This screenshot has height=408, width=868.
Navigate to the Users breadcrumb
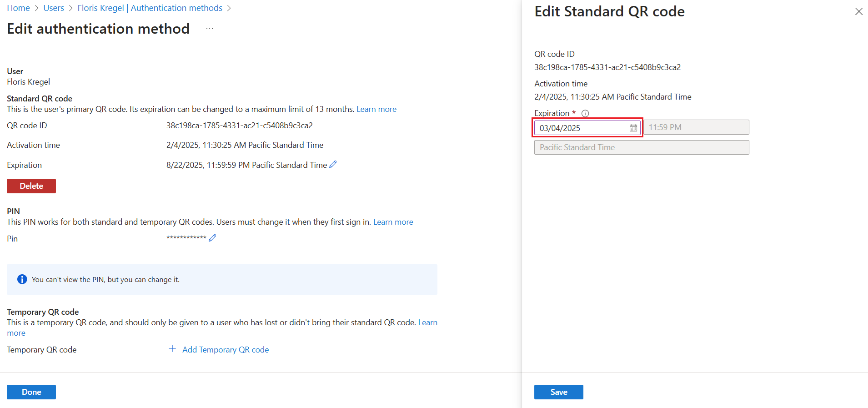click(54, 8)
